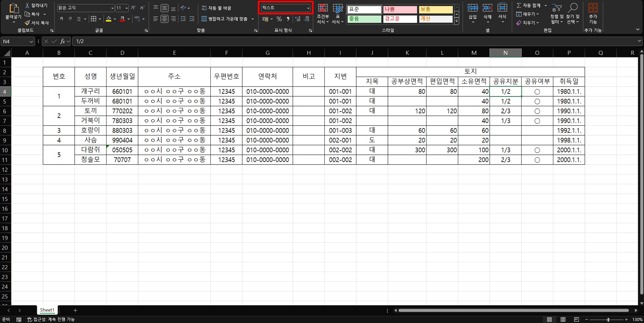Click the zoom slider handle
The height and width of the screenshot is (323, 644).
click(x=608, y=320)
